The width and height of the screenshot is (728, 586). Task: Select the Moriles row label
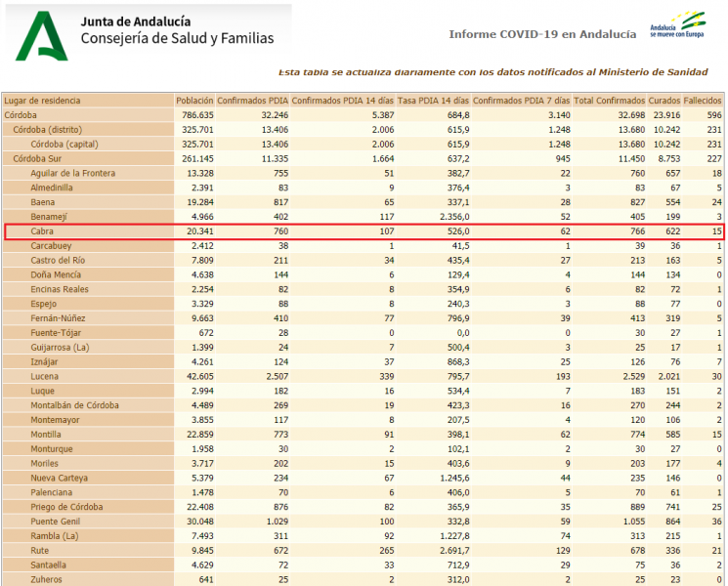45,464
